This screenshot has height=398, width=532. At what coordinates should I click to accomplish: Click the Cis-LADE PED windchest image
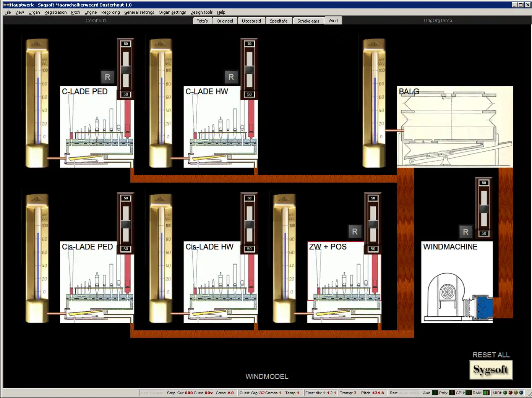coord(97,282)
